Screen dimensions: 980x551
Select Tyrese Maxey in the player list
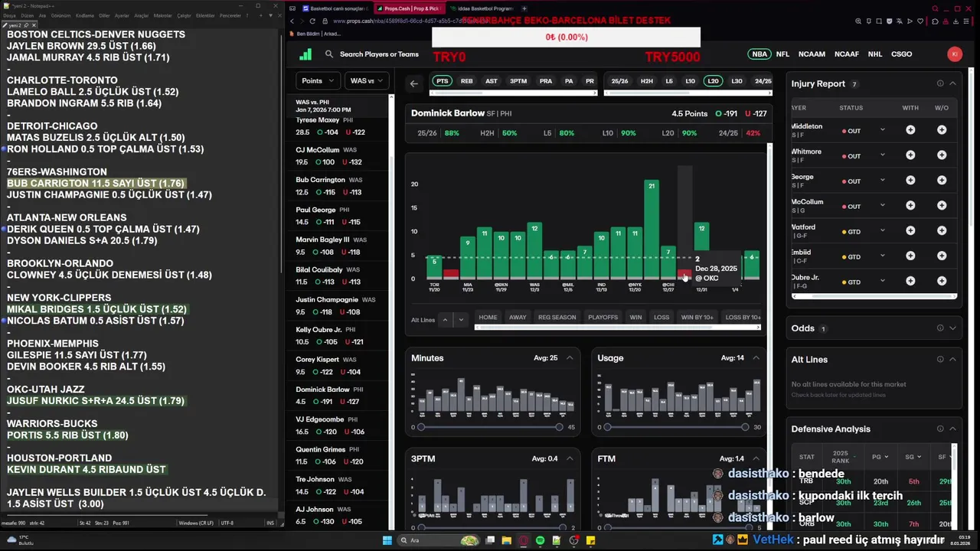click(337, 126)
